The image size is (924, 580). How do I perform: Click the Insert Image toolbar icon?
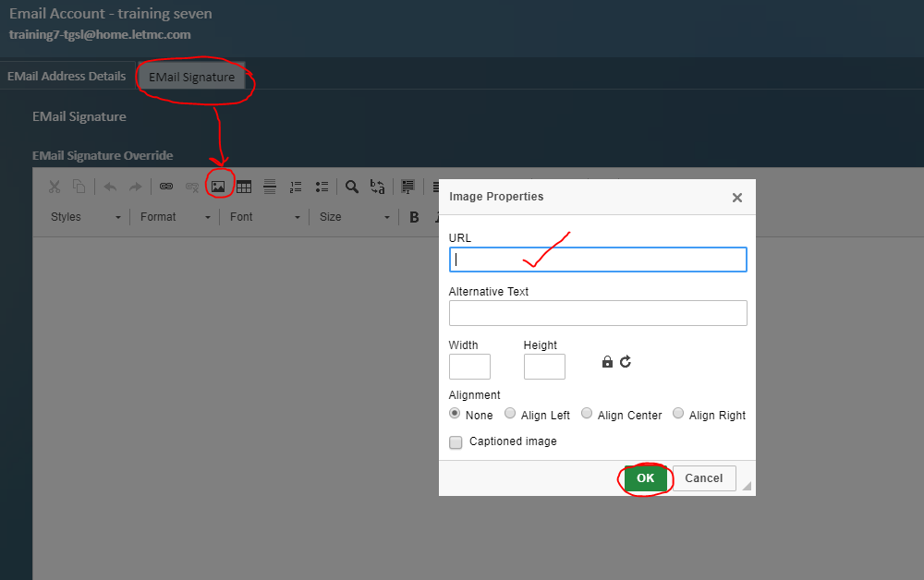tap(218, 187)
